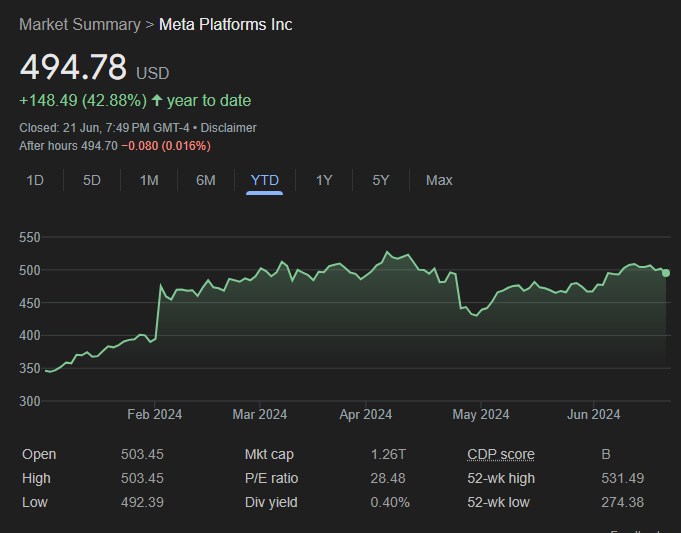Click the market cap value 1.26T
The image size is (681, 533).
click(388, 454)
